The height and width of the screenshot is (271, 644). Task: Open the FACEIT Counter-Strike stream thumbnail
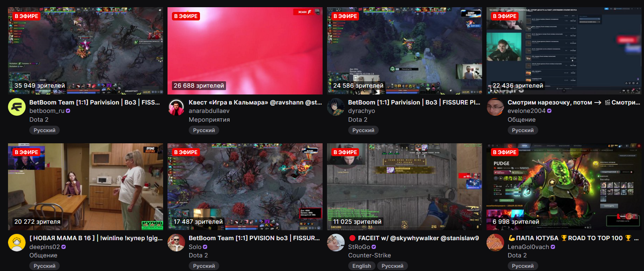[404, 187]
